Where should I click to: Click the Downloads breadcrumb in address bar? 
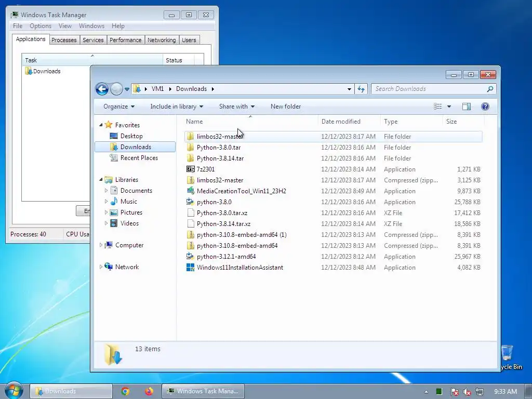pyautogui.click(x=191, y=89)
